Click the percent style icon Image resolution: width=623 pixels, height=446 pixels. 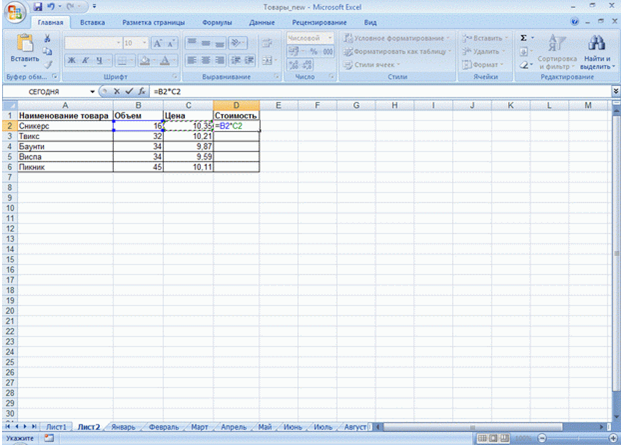tap(313, 52)
